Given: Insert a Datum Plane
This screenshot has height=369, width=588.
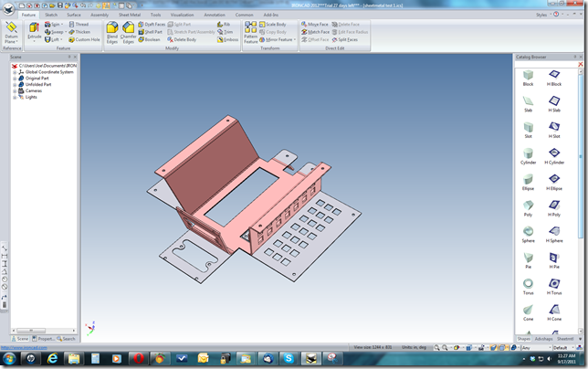Looking at the screenshot, I should tap(11, 35).
